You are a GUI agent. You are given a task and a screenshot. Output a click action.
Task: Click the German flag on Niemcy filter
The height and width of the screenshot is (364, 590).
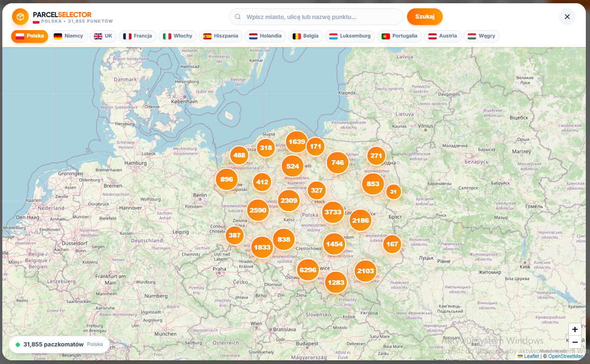pyautogui.click(x=57, y=36)
